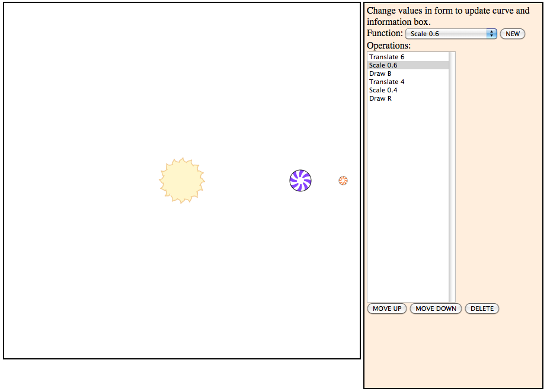Click the operations list vertical scrollbar
Screen dimensions: 547x392
pos(452,178)
